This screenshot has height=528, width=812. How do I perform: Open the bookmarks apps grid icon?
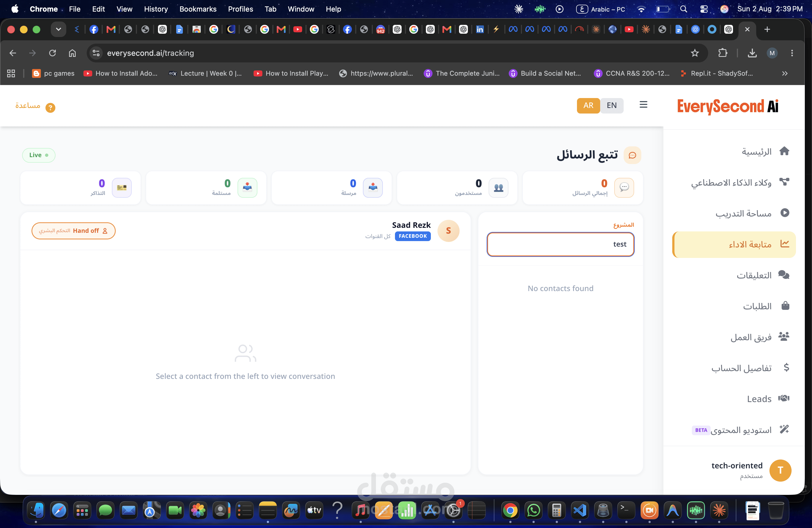click(x=11, y=73)
